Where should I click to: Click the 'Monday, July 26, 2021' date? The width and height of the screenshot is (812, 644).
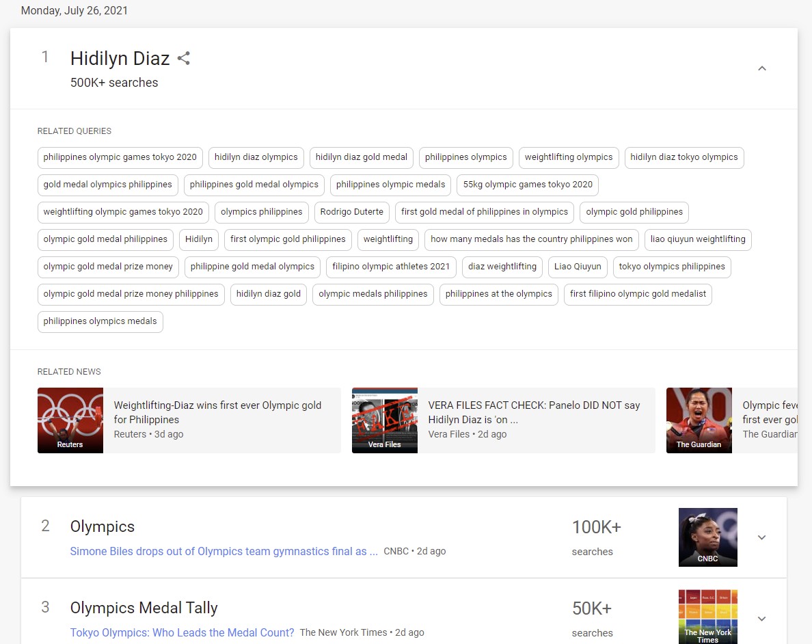point(75,10)
